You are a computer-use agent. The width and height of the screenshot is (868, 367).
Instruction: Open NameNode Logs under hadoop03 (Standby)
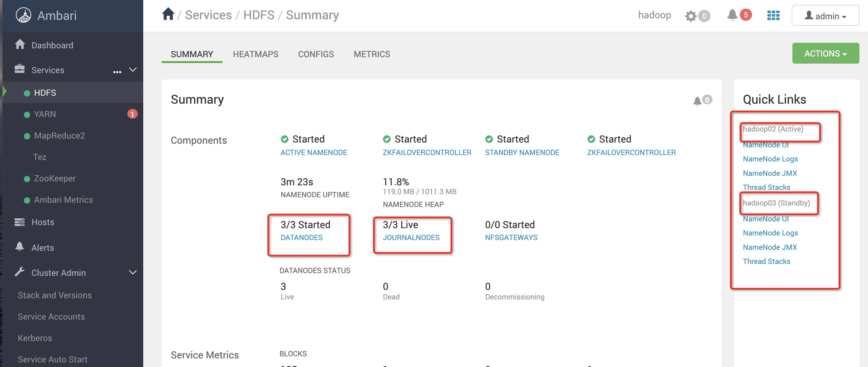click(770, 233)
